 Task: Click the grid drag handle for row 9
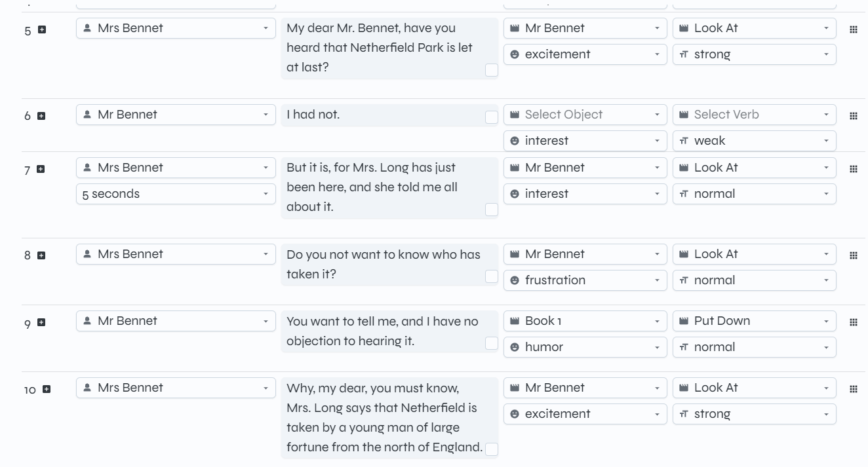tap(854, 321)
